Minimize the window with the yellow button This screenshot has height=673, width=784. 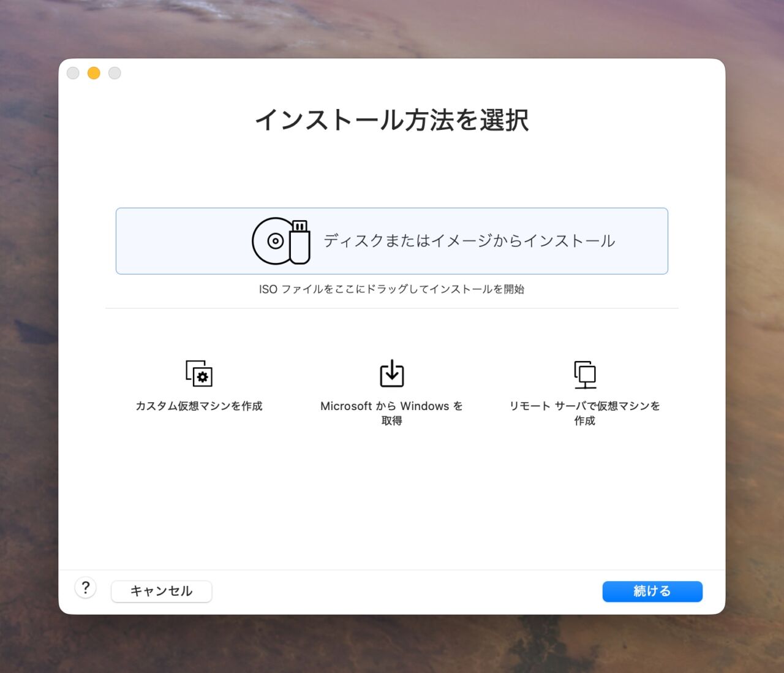(x=94, y=74)
